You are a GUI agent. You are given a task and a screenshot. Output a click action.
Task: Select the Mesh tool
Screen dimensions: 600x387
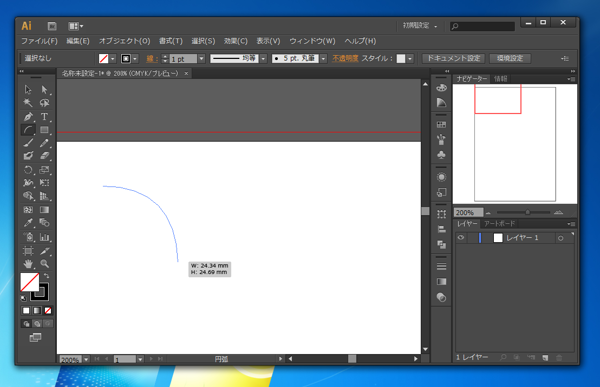(x=28, y=210)
